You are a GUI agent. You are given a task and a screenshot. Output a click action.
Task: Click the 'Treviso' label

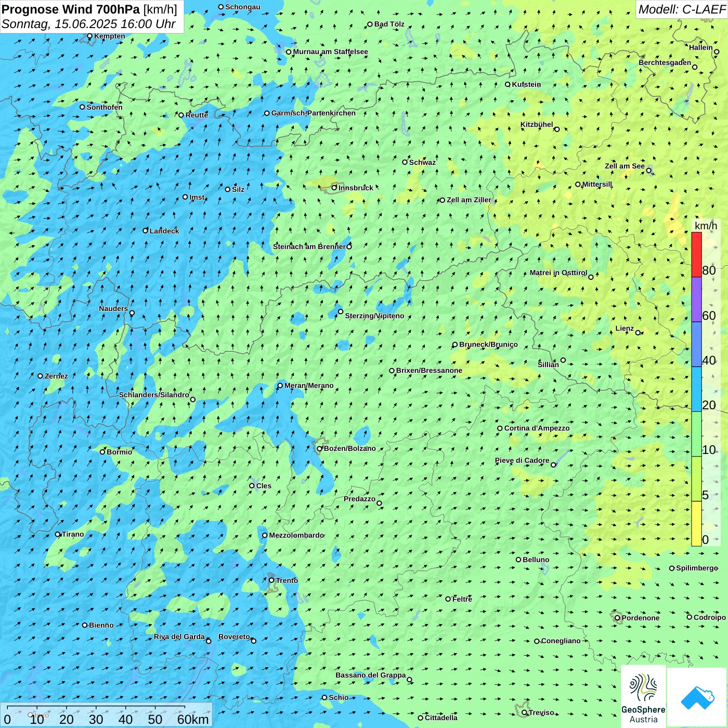[541, 712]
